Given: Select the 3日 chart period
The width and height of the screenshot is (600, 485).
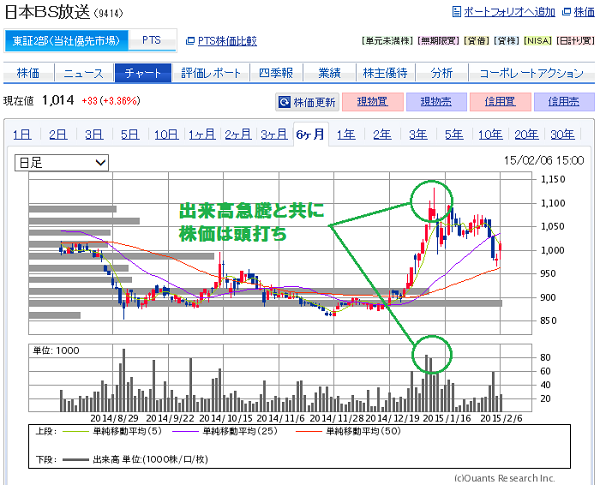Looking at the screenshot, I should click(94, 135).
